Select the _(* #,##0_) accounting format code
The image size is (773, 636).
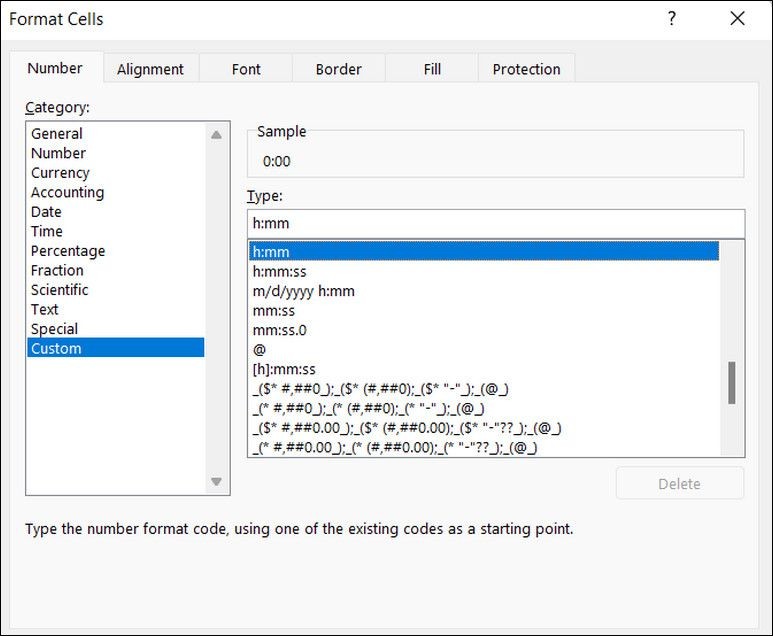pos(484,408)
